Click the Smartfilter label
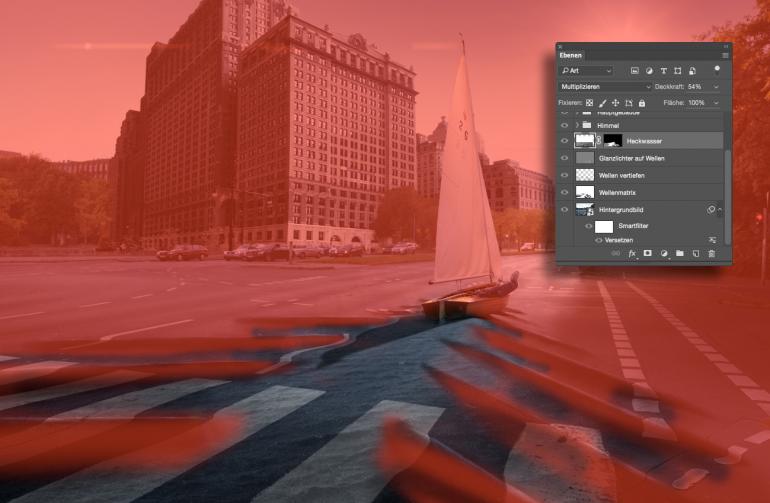The width and height of the screenshot is (770, 503). (x=633, y=226)
